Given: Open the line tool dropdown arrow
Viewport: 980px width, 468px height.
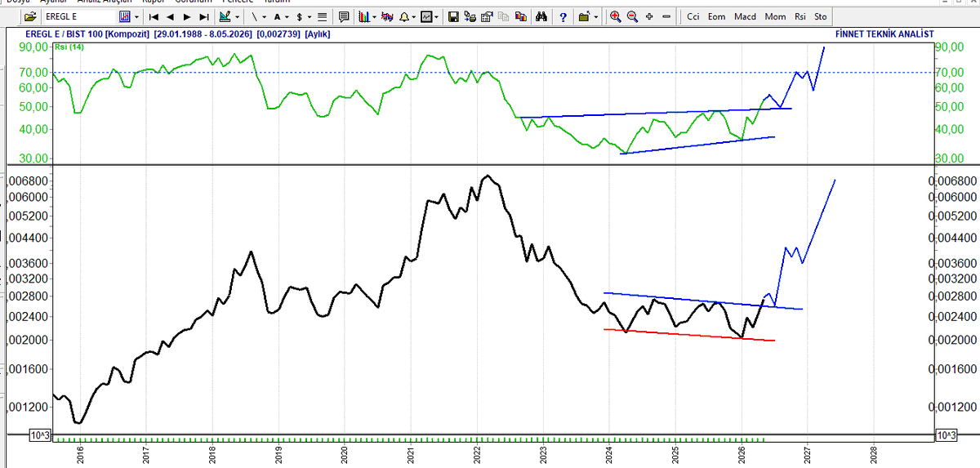Looking at the screenshot, I should [x=265, y=16].
